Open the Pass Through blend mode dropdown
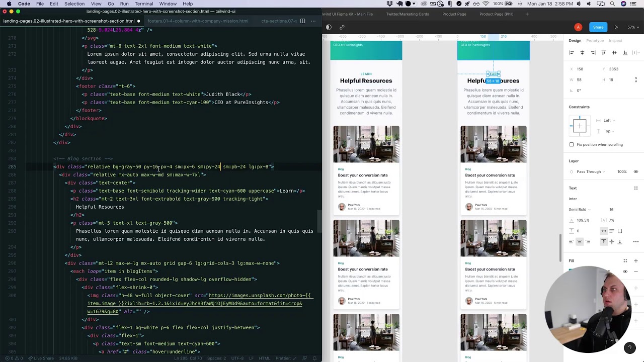The height and width of the screenshot is (362, 644). pyautogui.click(x=589, y=171)
